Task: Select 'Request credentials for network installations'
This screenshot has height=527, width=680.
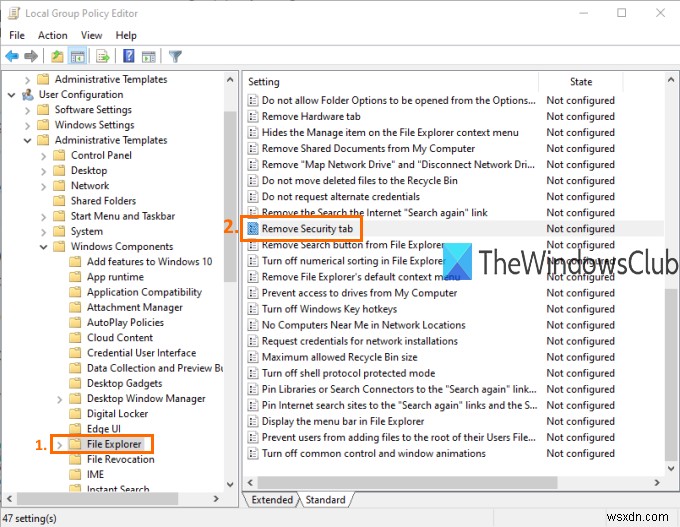Action: coord(360,341)
